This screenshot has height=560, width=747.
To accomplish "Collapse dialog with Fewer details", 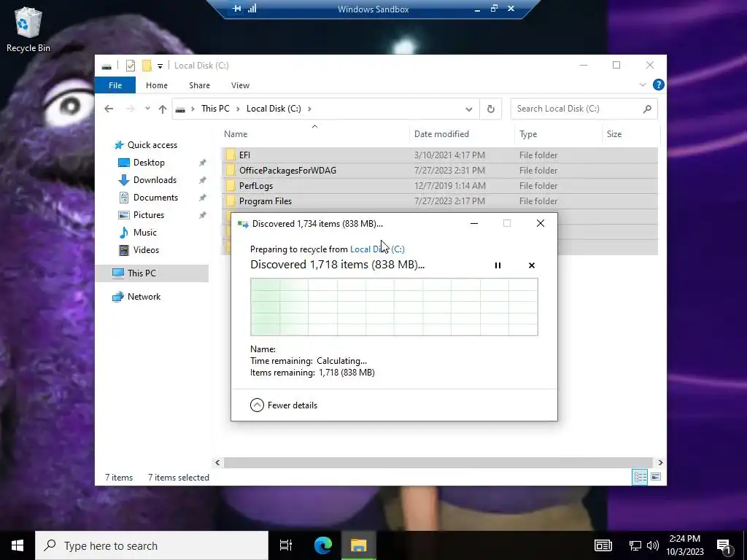I will [x=284, y=405].
